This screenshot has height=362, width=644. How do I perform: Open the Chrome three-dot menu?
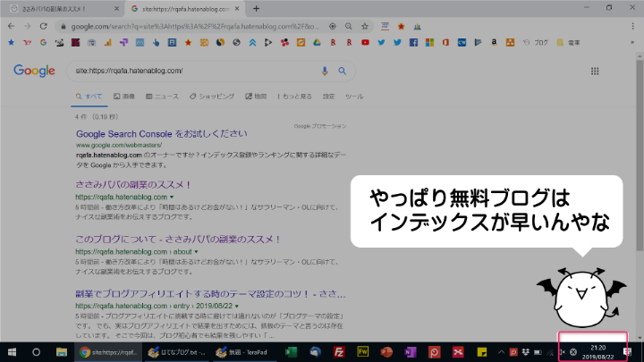(x=632, y=26)
